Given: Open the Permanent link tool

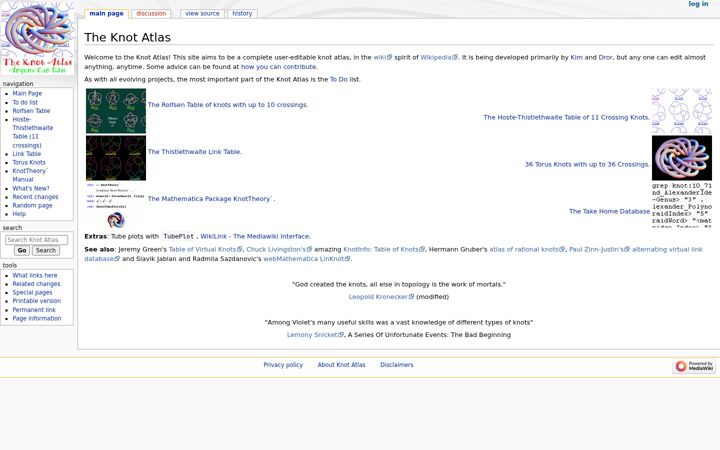Looking at the screenshot, I should pyautogui.click(x=34, y=310).
